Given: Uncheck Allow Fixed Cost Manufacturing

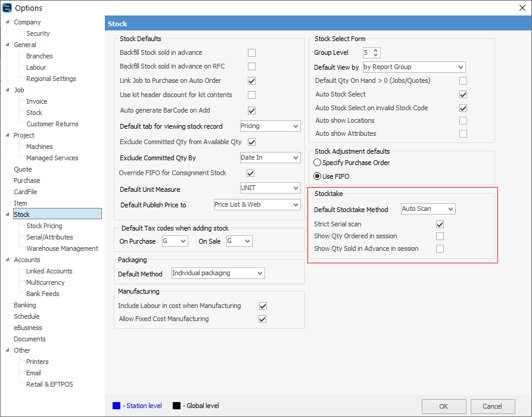Looking at the screenshot, I should click(x=262, y=319).
